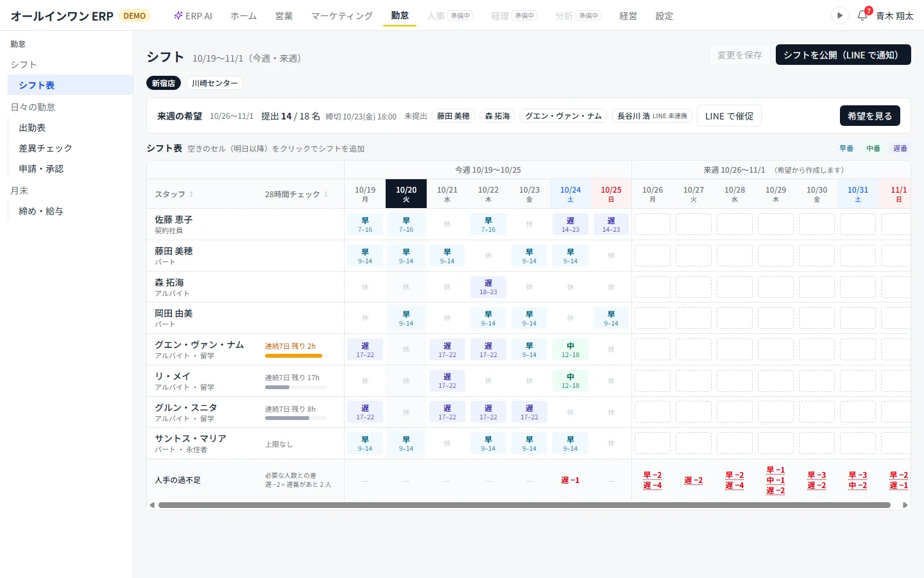Viewport: 924px width, 578px height.
Task: Click 遅 -1 shortage on 10/24
Action: (x=570, y=480)
